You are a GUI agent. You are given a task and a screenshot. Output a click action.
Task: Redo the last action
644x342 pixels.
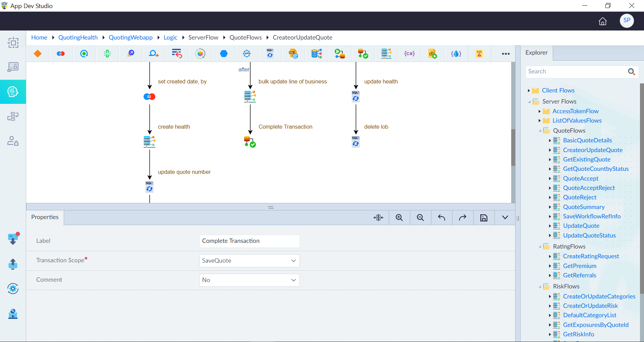[463, 218]
